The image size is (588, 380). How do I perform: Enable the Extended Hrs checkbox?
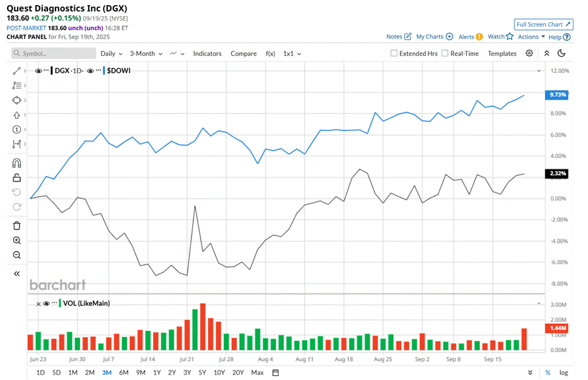point(394,53)
